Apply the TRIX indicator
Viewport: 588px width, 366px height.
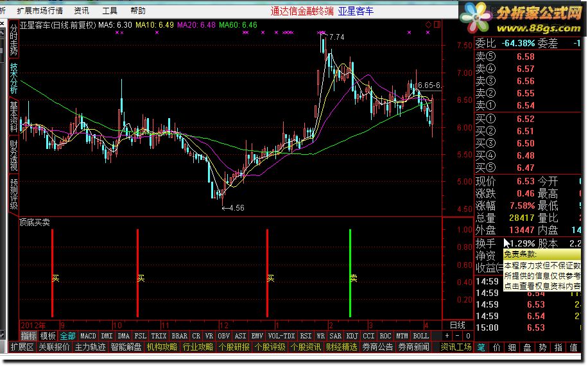click(x=159, y=336)
